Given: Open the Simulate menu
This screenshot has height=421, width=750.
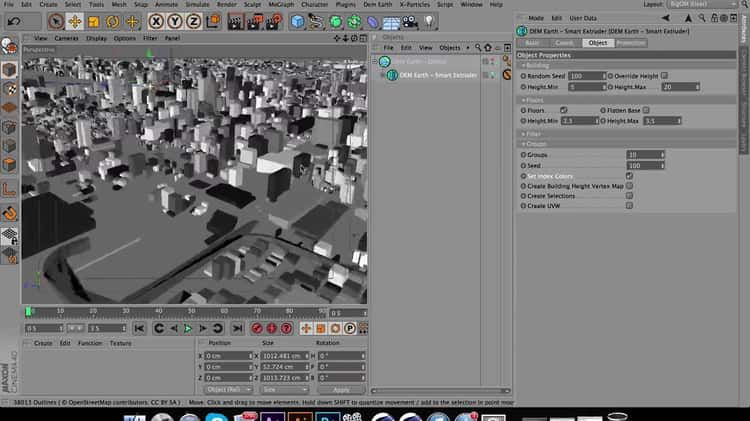Looking at the screenshot, I should [x=198, y=4].
